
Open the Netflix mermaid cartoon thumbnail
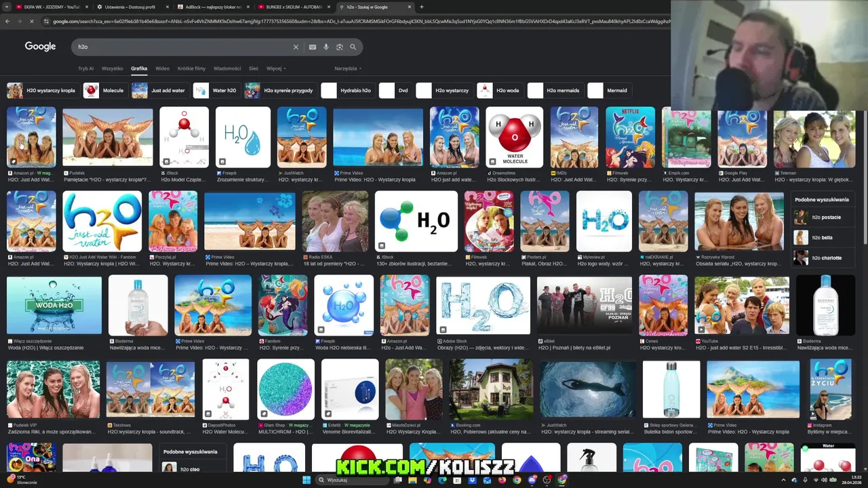630,137
